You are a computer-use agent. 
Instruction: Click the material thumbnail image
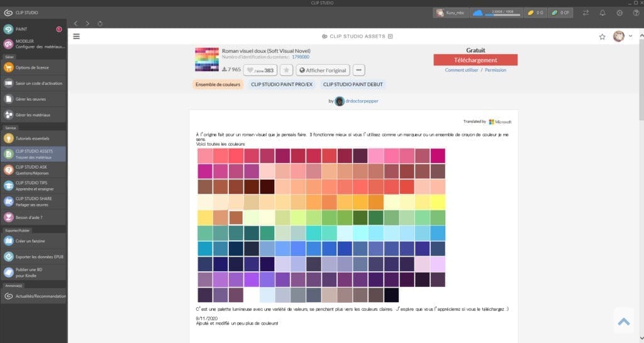(x=206, y=60)
